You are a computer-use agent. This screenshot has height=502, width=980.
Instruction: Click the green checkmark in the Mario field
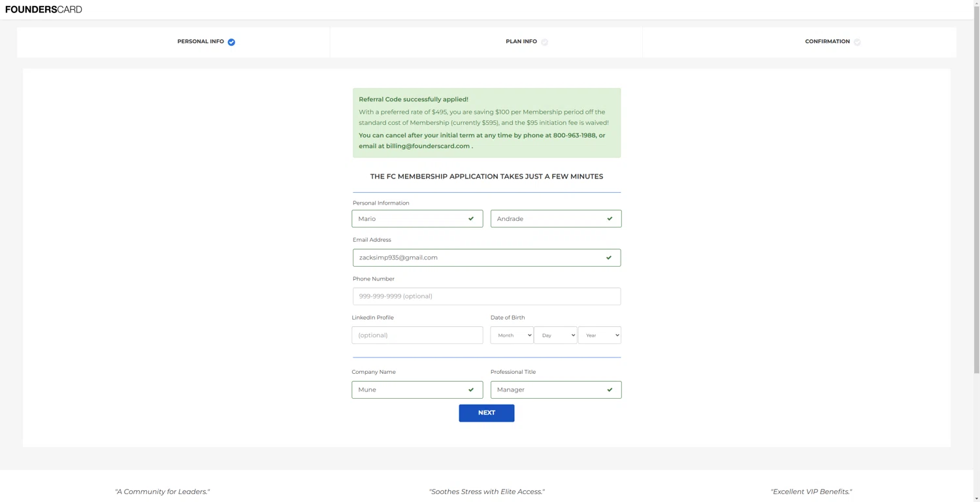pos(471,218)
